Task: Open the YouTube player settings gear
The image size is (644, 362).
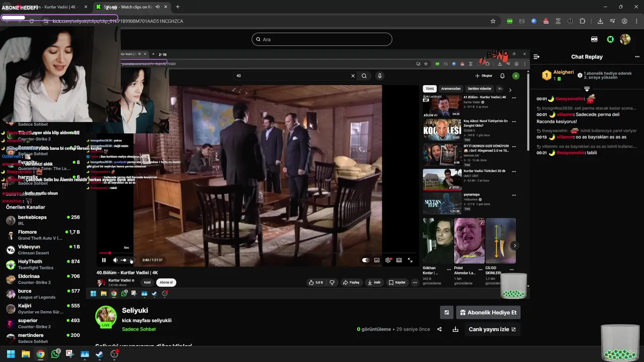Action: pyautogui.click(x=388, y=260)
